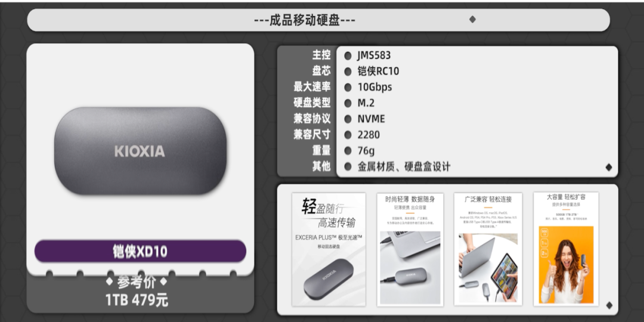Select the purple 铠侠XD10 label
Viewport: 644px width, 322px height.
click(x=141, y=252)
